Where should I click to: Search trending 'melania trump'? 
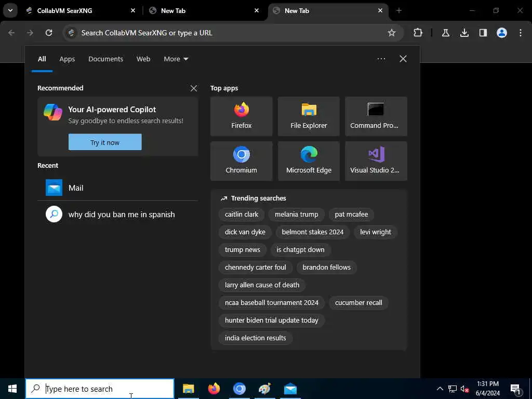coord(296,215)
